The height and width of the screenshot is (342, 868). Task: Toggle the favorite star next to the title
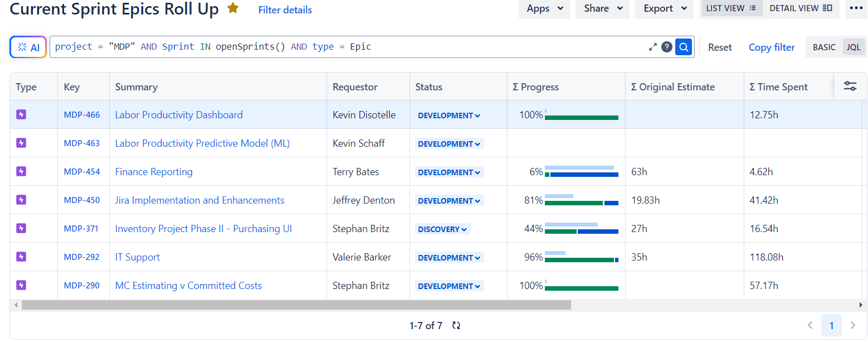[232, 8]
